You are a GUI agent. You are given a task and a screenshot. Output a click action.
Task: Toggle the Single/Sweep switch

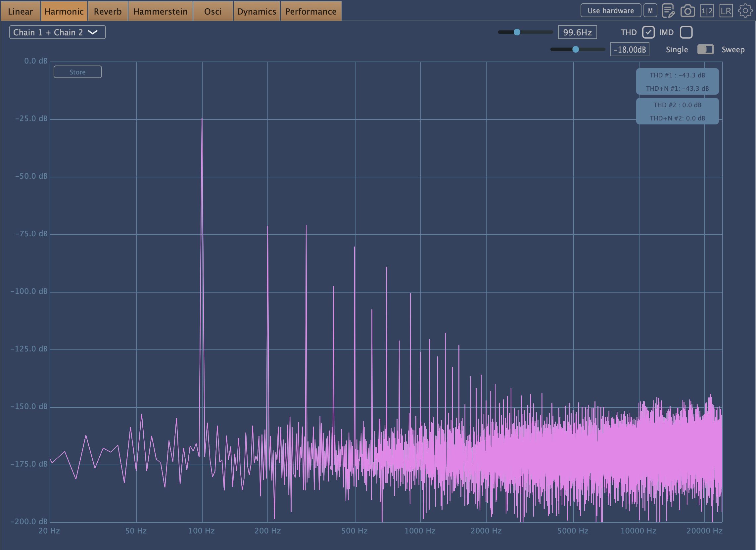tap(706, 49)
